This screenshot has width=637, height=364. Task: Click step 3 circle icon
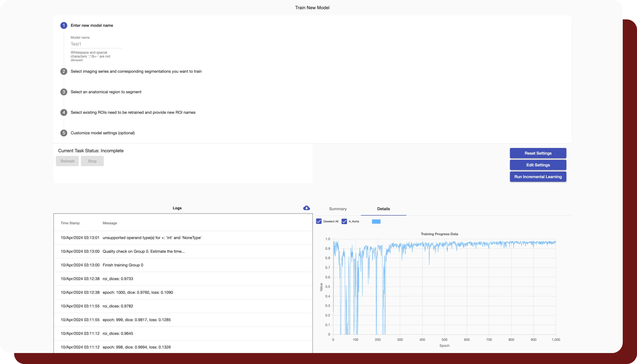click(64, 92)
